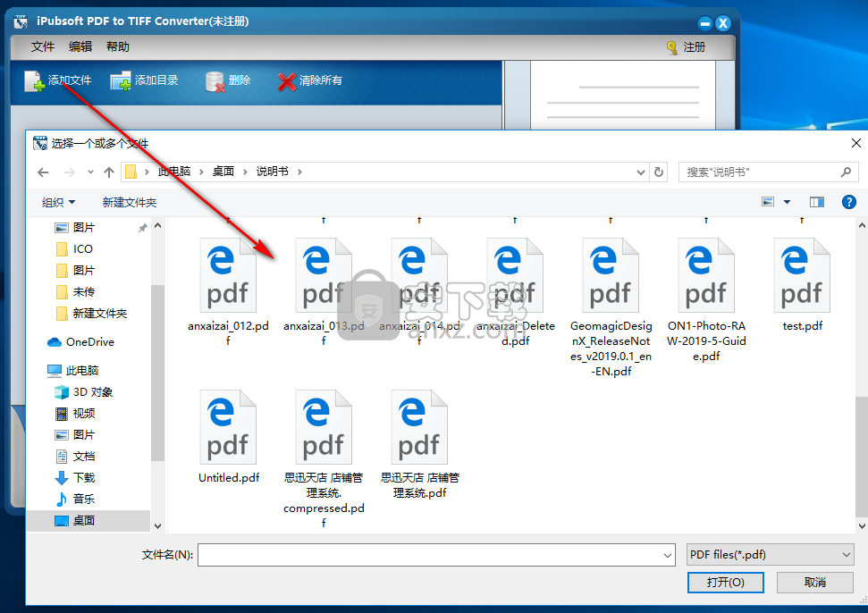Viewport: 868px width, 613px height.
Task: Select the anxaizai_012.pdf file icon
Action: [228, 275]
